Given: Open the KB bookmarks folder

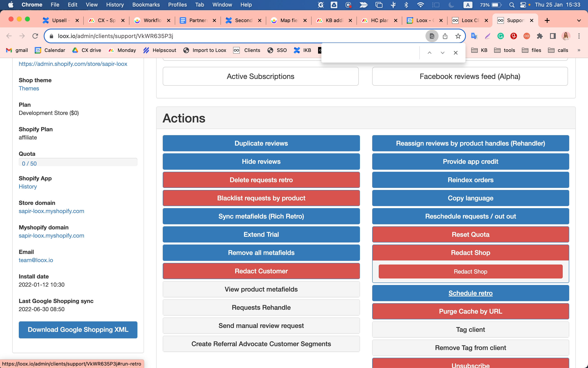Looking at the screenshot, I should [x=479, y=50].
